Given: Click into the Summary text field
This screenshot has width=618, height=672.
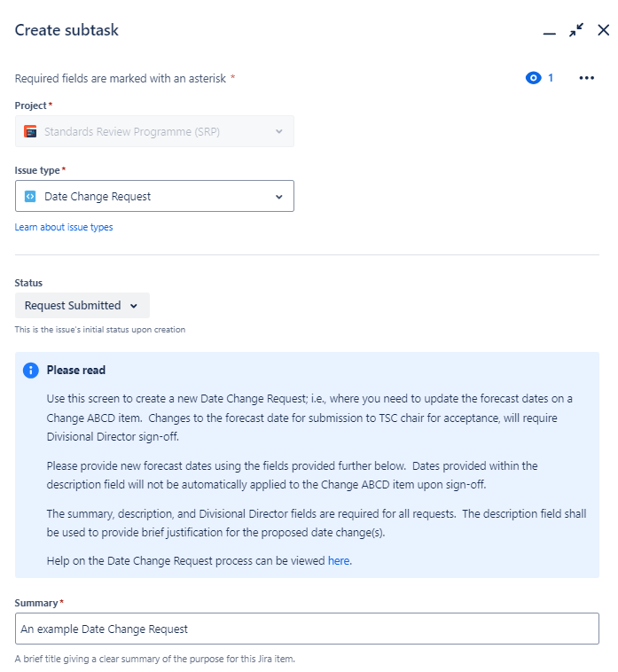Looking at the screenshot, I should tap(307, 629).
